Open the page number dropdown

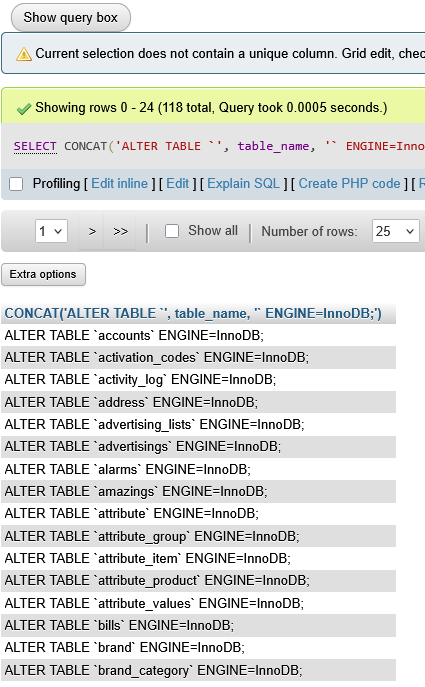51,231
